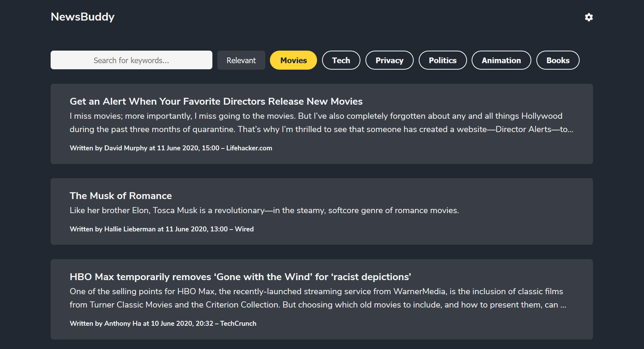Click the Director Alerts article summary text
644x349 pixels.
tap(321, 123)
